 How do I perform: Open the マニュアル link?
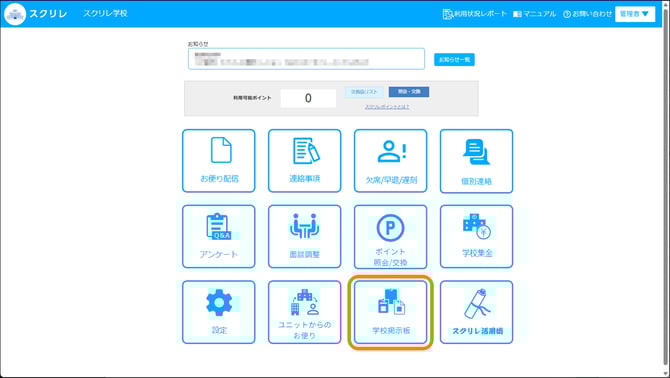click(535, 14)
